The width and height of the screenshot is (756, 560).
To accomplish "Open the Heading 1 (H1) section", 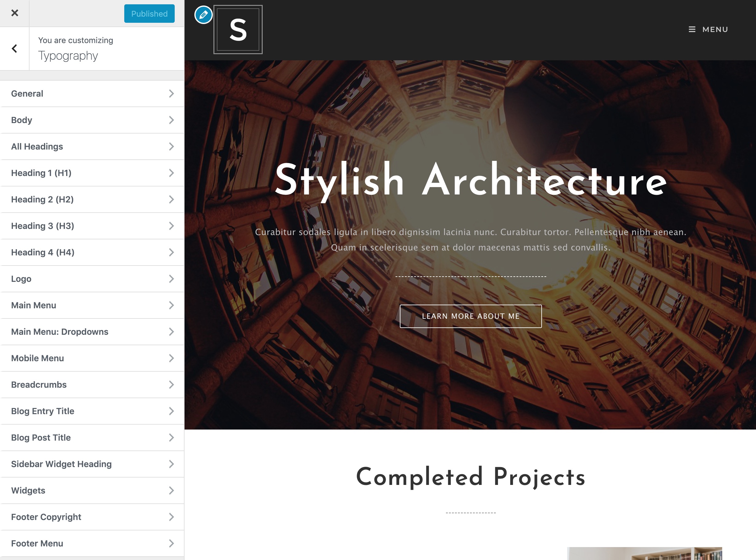I will pyautogui.click(x=92, y=173).
